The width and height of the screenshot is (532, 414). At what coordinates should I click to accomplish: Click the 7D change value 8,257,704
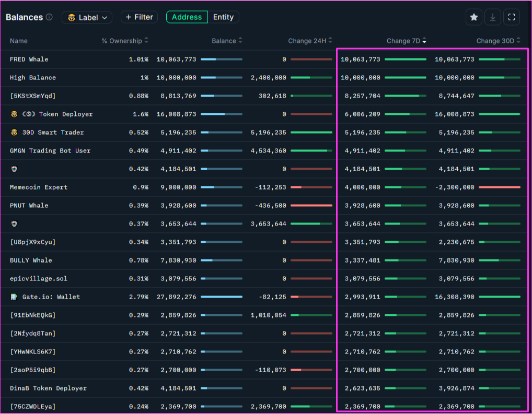[362, 96]
